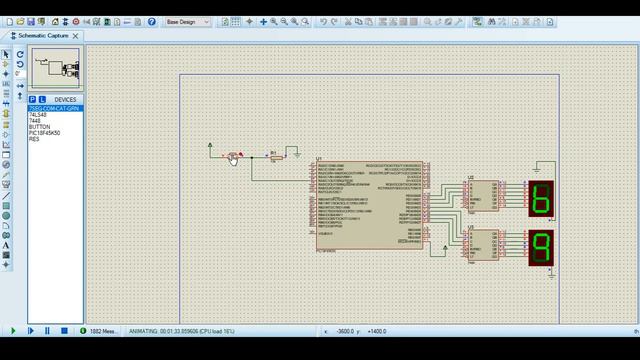This screenshot has height=360, width=640.
Task: Click the lower seven-segment display showing 9
Action: pos(541,248)
